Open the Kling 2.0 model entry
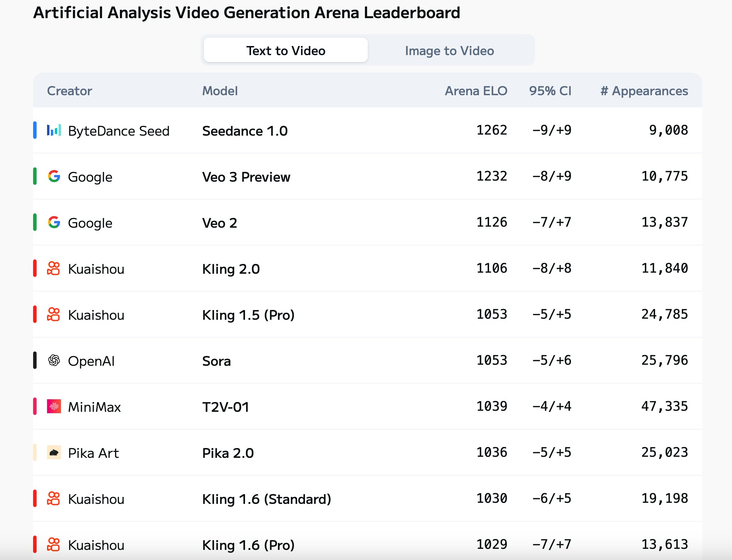The height and width of the screenshot is (560, 732). pyautogui.click(x=231, y=269)
